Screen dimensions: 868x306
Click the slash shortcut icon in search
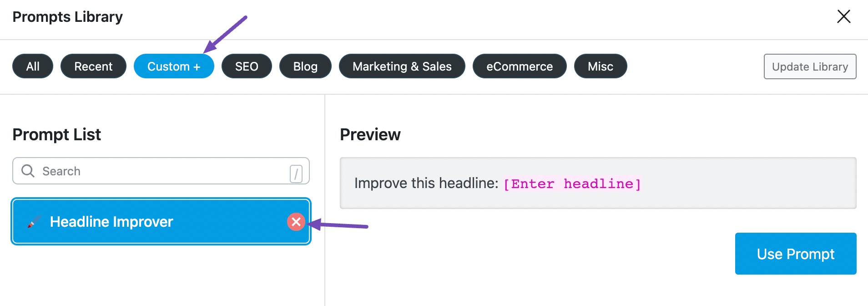[x=296, y=173]
